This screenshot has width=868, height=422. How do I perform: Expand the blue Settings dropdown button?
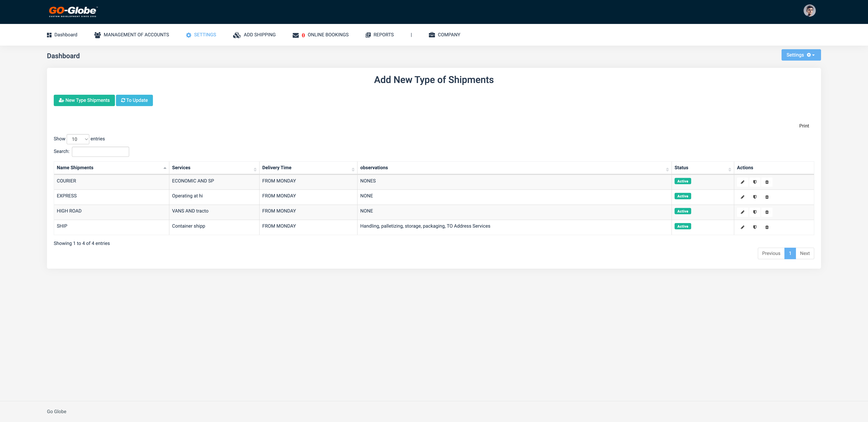(x=801, y=55)
